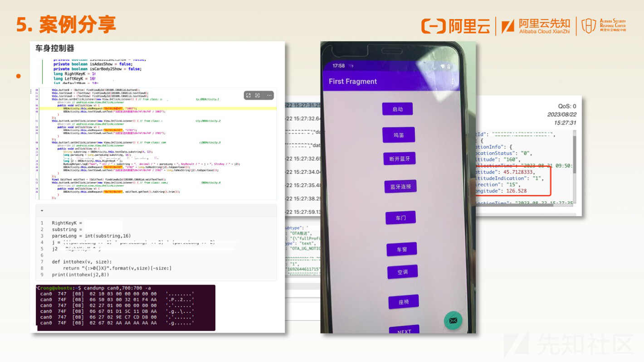The width and height of the screenshot is (644, 362).
Task: Click the slide title 5. 案例分享
Action: click(x=66, y=24)
